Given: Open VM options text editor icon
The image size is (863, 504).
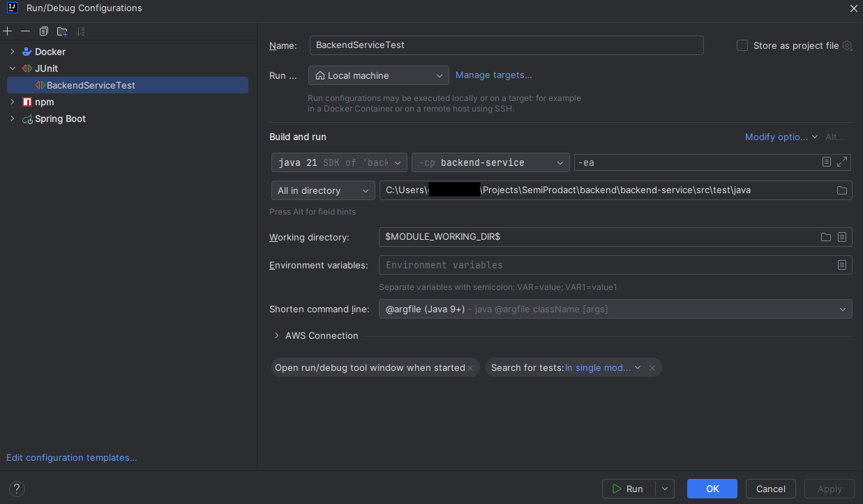Looking at the screenshot, I should (827, 162).
